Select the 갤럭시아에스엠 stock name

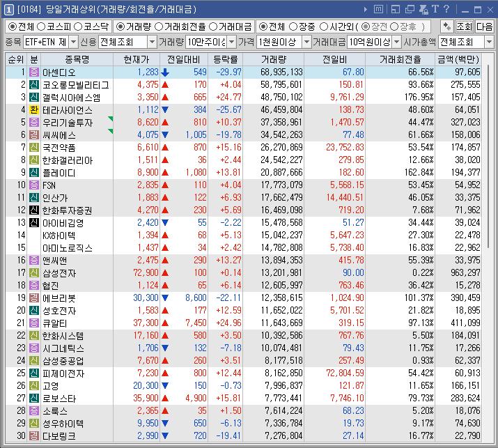click(x=71, y=98)
